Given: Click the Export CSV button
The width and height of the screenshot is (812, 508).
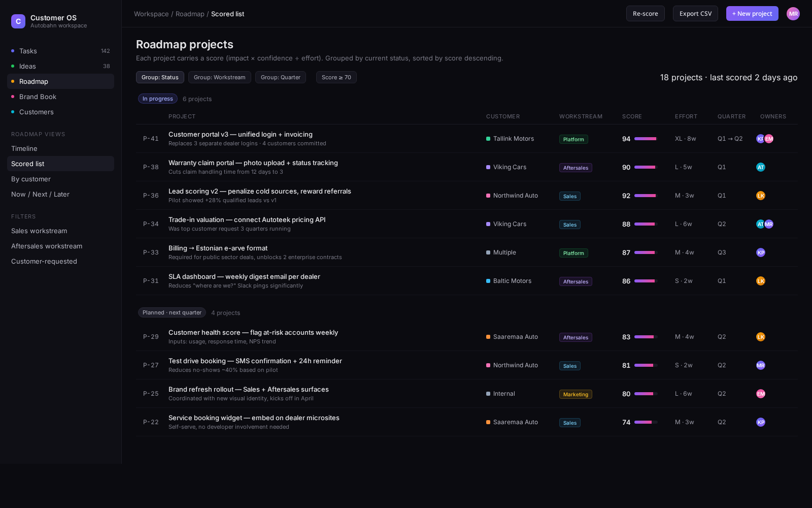Looking at the screenshot, I should 695,14.
